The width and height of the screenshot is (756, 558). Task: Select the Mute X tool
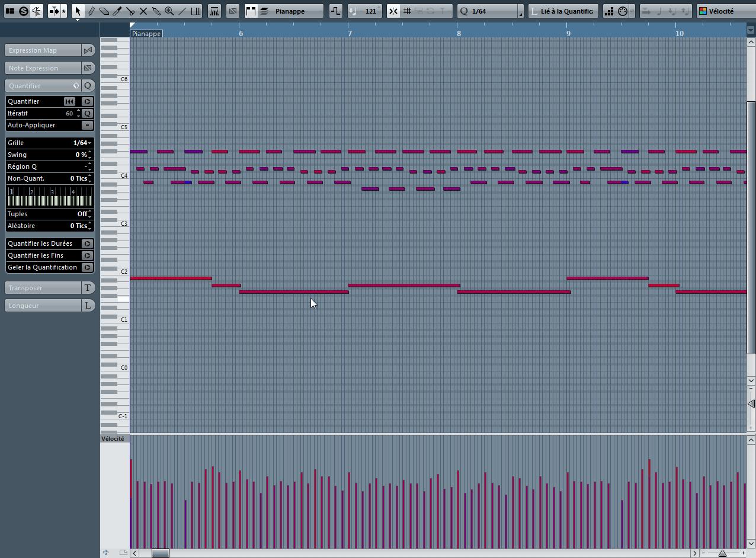[143, 11]
